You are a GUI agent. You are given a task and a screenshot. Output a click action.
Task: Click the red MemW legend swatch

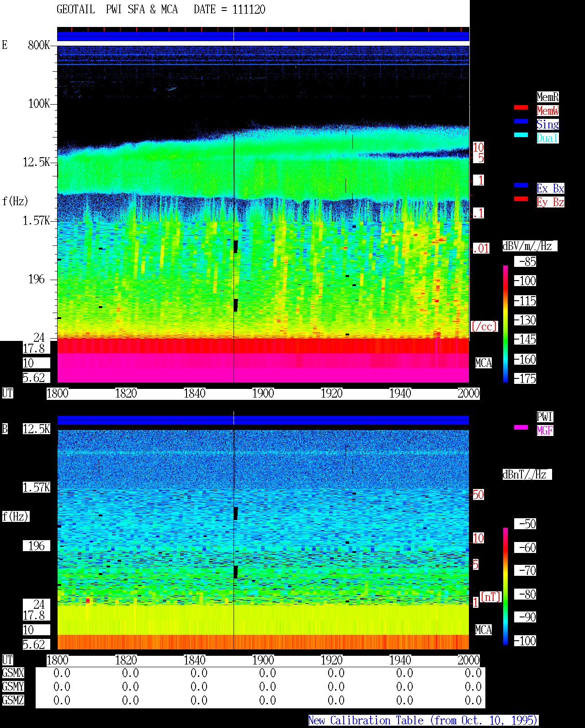coord(521,107)
